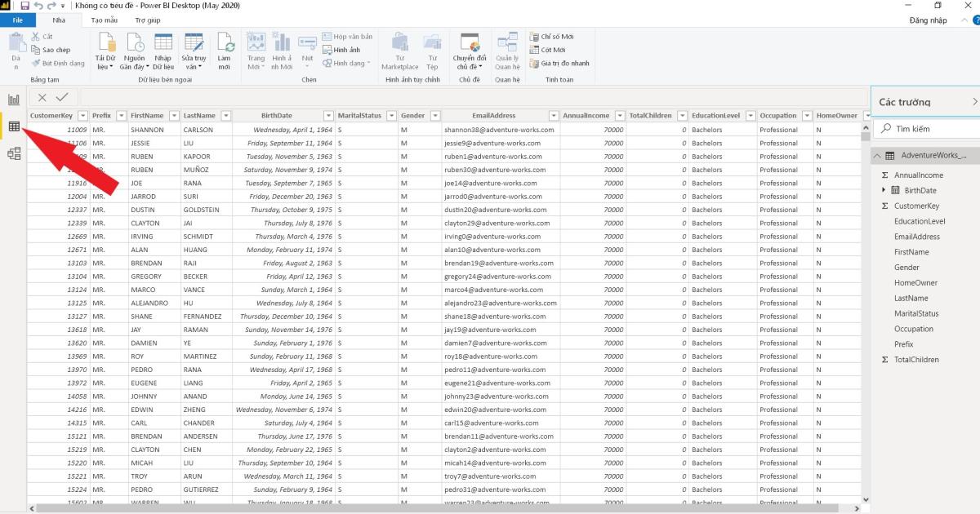
Task: Open the Tải Dữ liệu dropdown
Action: click(x=105, y=52)
